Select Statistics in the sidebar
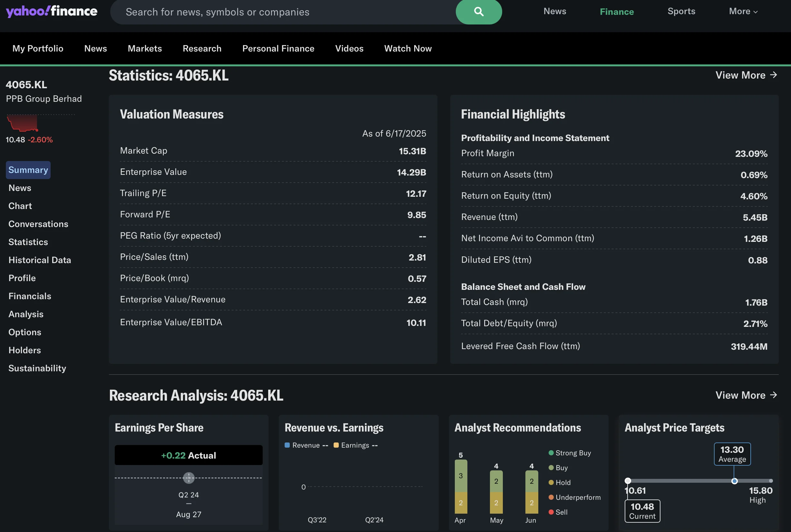The image size is (791, 532). 28,242
